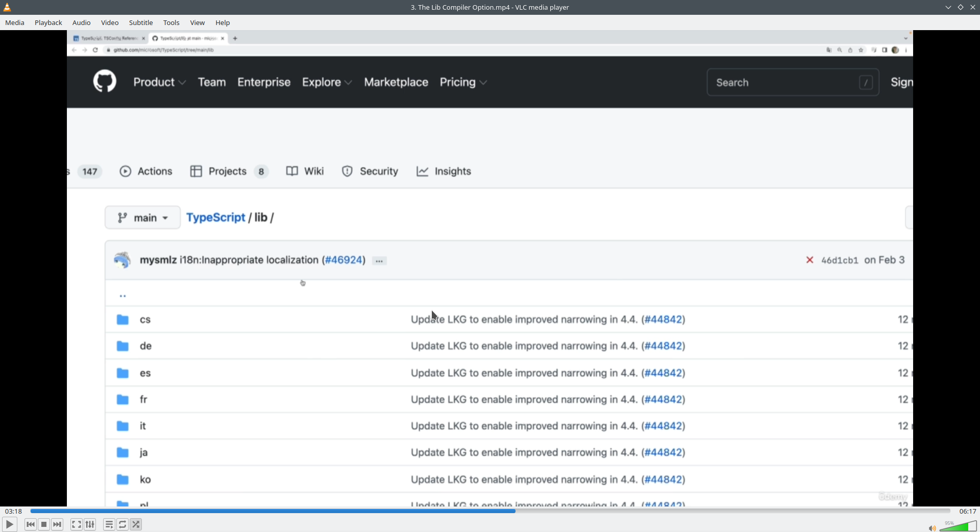Viewport: 980px width, 532px height.
Task: Toggle the playlist view
Action: click(109, 524)
